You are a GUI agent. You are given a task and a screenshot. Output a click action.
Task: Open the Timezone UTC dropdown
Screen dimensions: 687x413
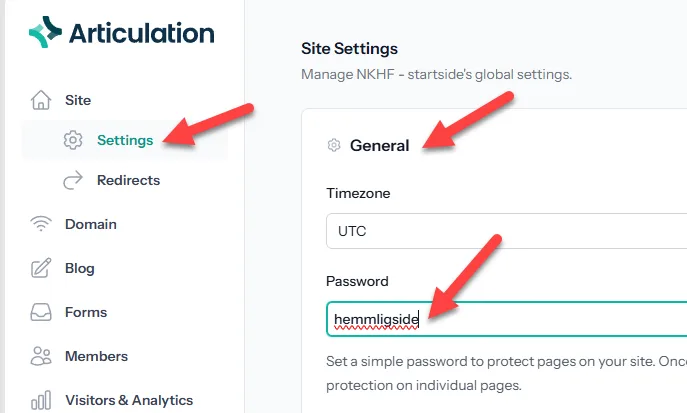(506, 231)
